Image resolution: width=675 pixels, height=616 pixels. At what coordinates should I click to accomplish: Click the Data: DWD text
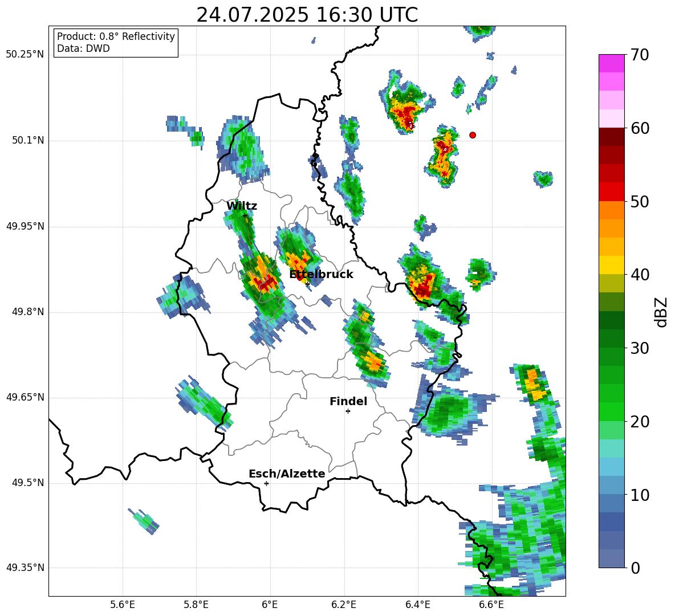coord(83,48)
